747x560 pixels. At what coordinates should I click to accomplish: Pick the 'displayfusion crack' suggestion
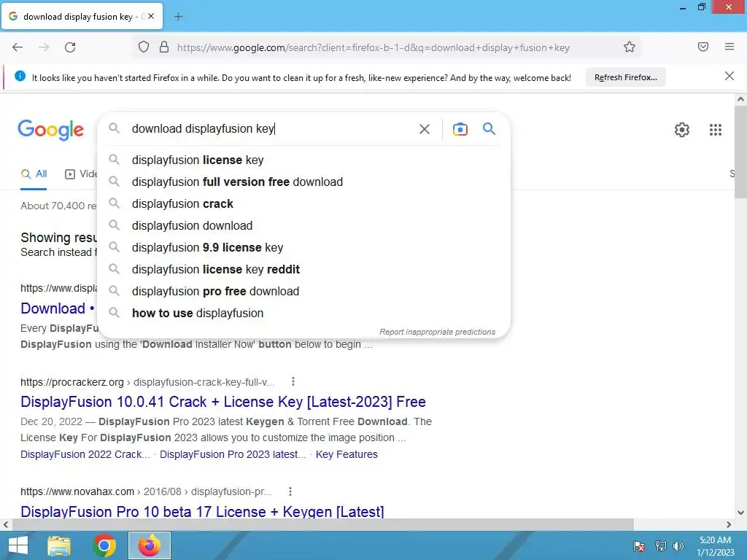303,204
